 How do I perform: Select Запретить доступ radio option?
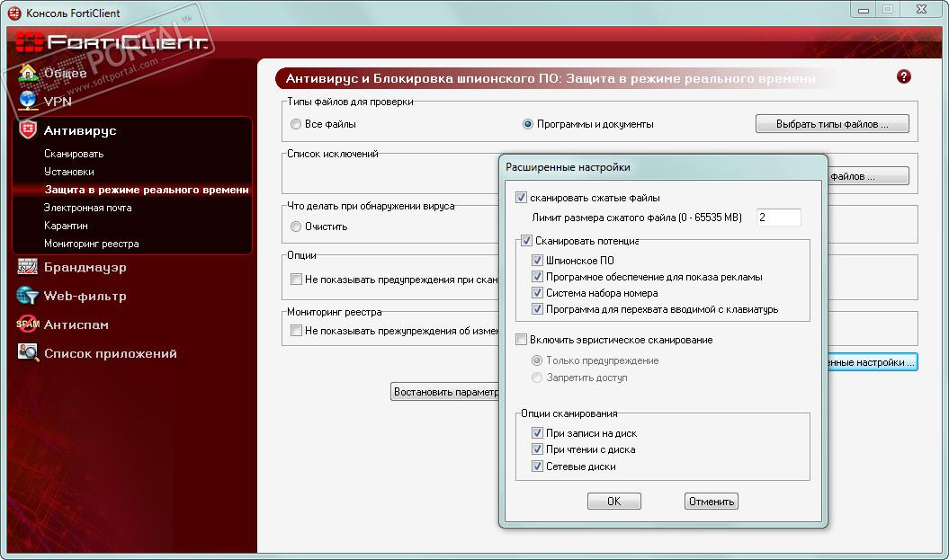pos(537,378)
